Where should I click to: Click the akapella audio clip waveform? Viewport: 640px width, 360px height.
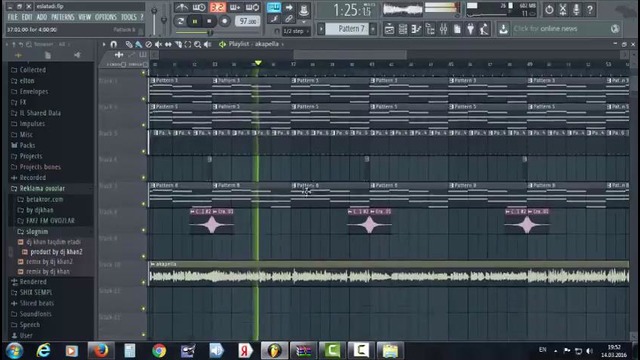[x=389, y=276]
